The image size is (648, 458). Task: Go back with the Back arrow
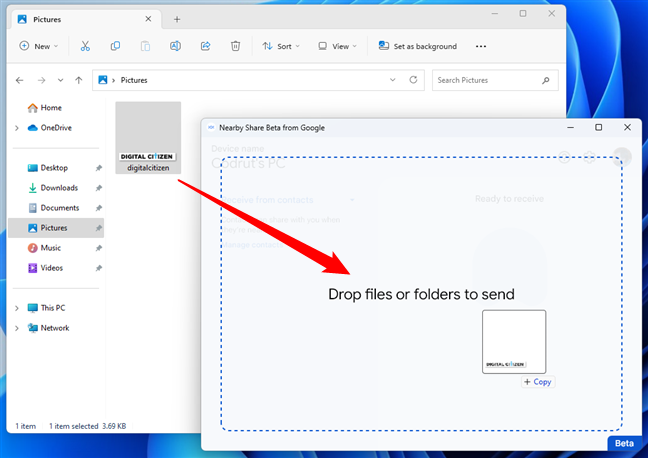pos(19,80)
